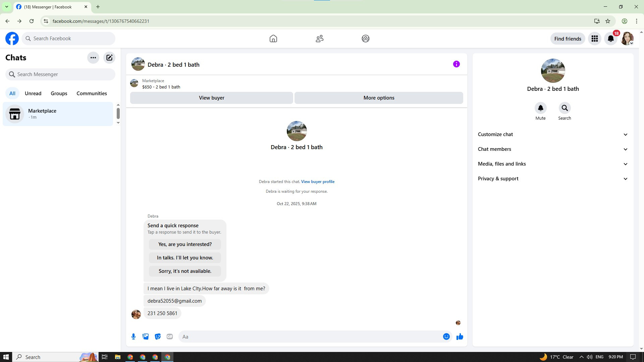The height and width of the screenshot is (362, 644).
Task: Attach a photo using the image icon
Action: [146, 337]
